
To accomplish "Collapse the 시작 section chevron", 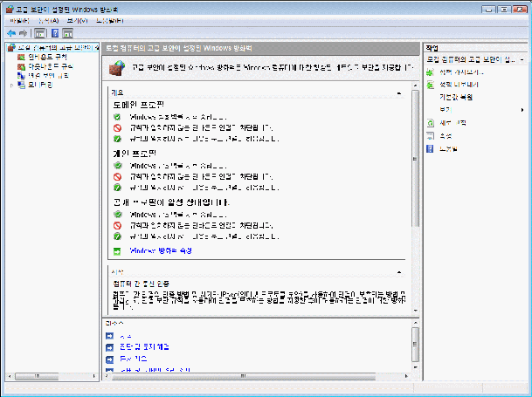I will [399, 272].
